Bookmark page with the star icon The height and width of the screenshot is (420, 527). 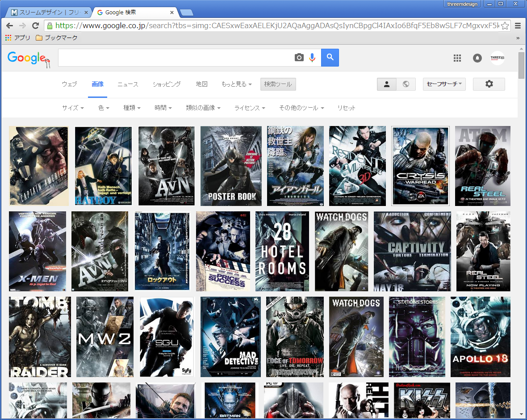pos(505,25)
